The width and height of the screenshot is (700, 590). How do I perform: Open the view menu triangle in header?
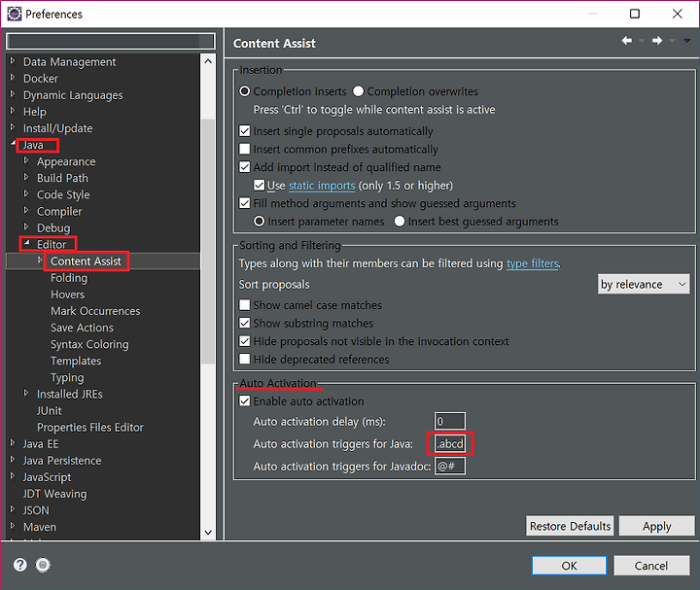687,41
